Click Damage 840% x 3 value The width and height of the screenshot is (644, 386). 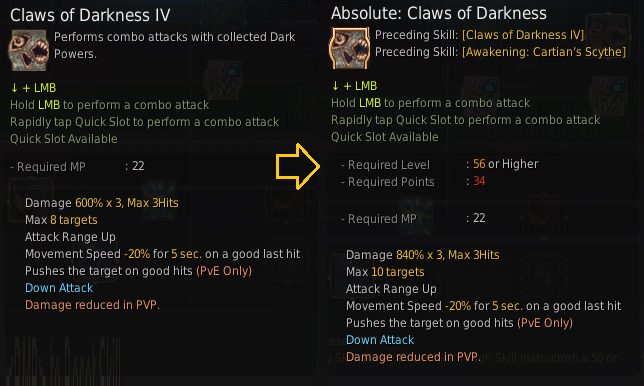click(x=423, y=255)
